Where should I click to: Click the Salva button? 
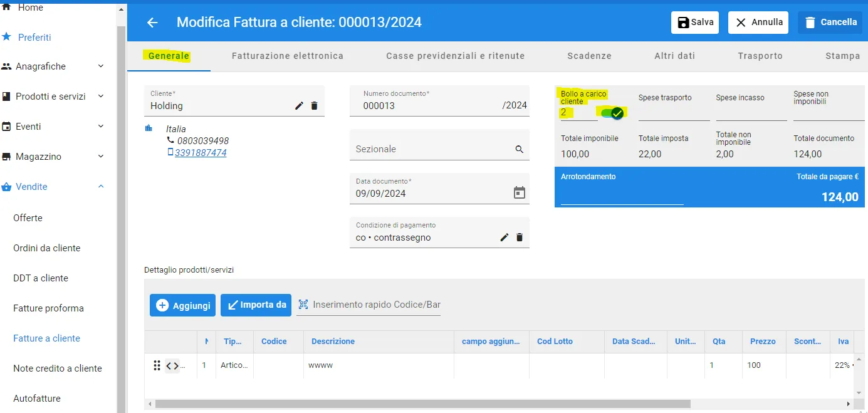pyautogui.click(x=696, y=22)
